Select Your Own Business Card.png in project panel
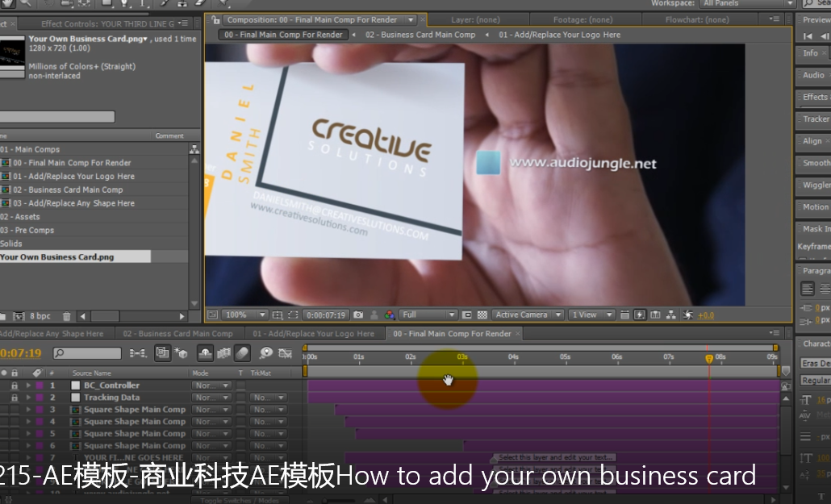Viewport: 831px width, 504px height. coord(57,257)
